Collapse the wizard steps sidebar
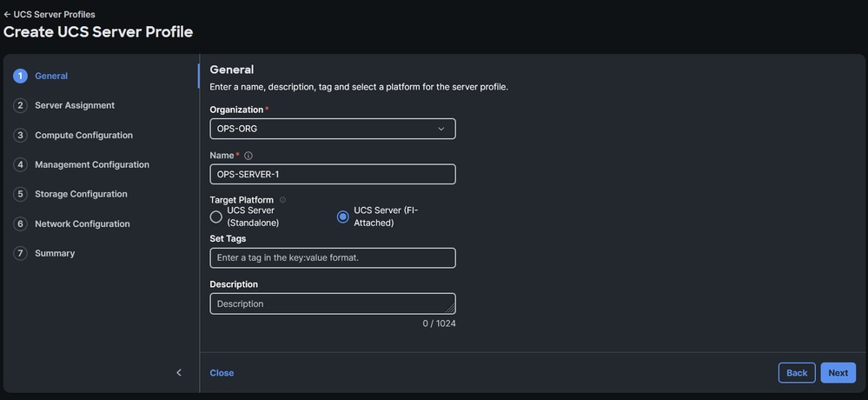868x400 pixels. [x=179, y=372]
